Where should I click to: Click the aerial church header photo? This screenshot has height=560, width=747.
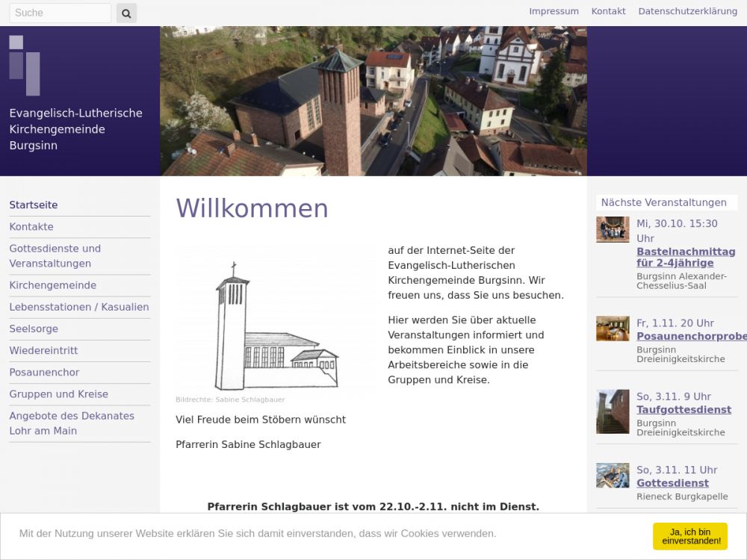[x=373, y=101]
